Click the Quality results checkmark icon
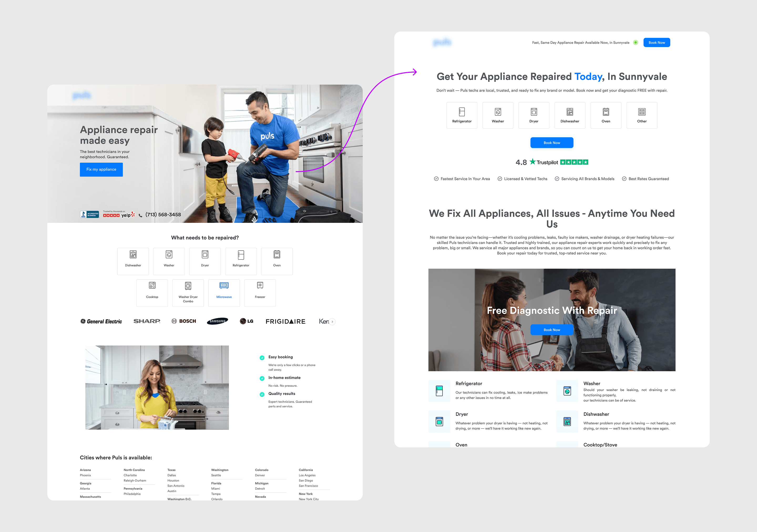Image resolution: width=757 pixels, height=532 pixels. 262,394
